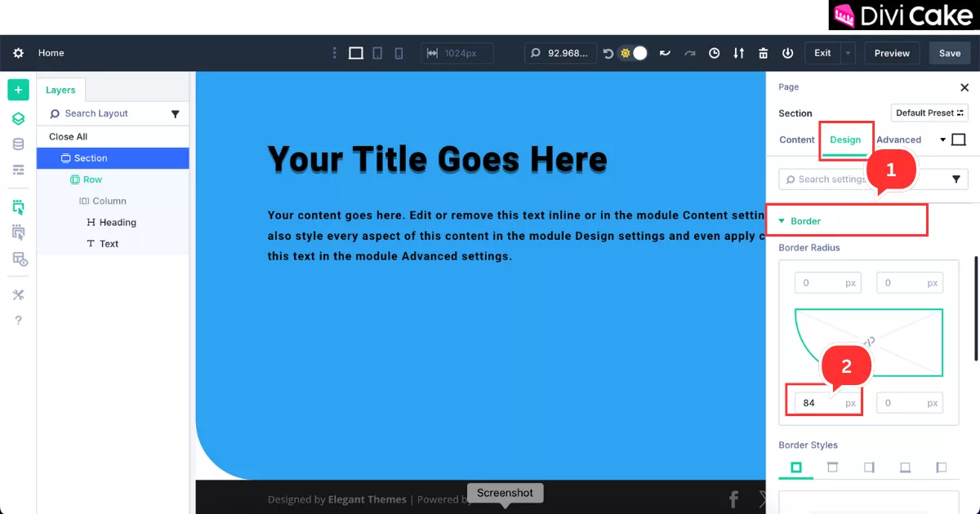Select the green click-mode cursor icon
Image resolution: width=980 pixels, height=514 pixels.
[x=18, y=207]
